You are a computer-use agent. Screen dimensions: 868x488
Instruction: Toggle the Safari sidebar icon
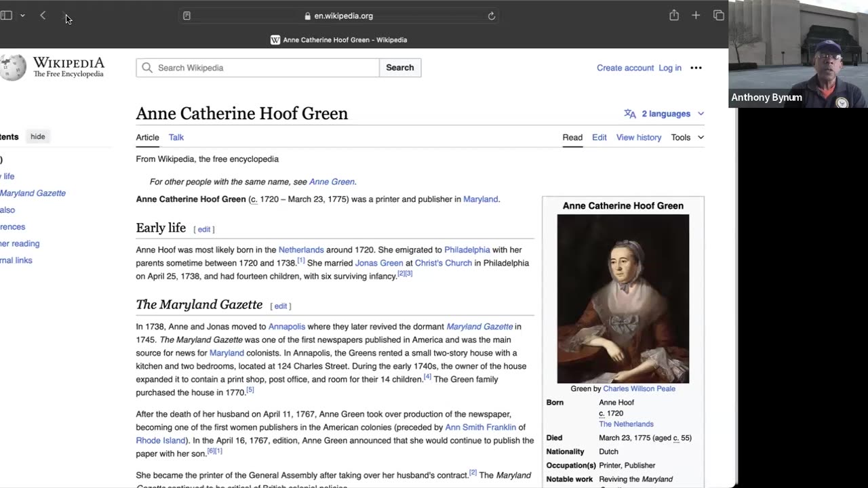(6, 16)
